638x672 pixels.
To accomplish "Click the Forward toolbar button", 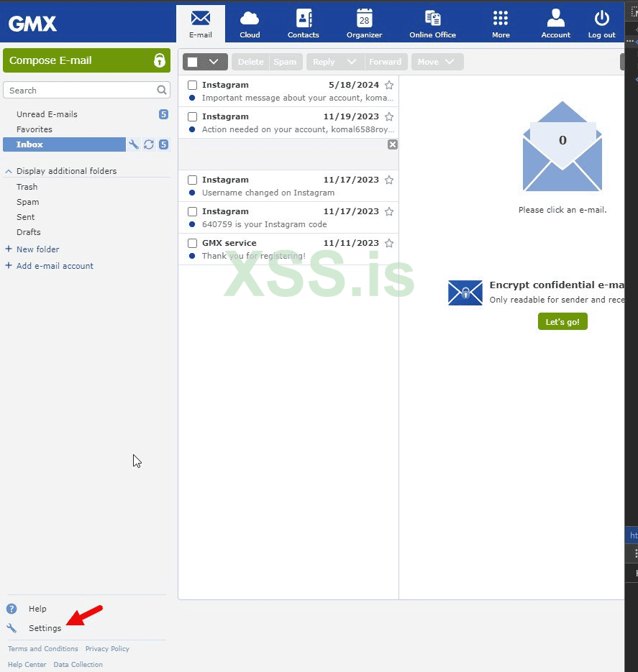I will tap(385, 62).
